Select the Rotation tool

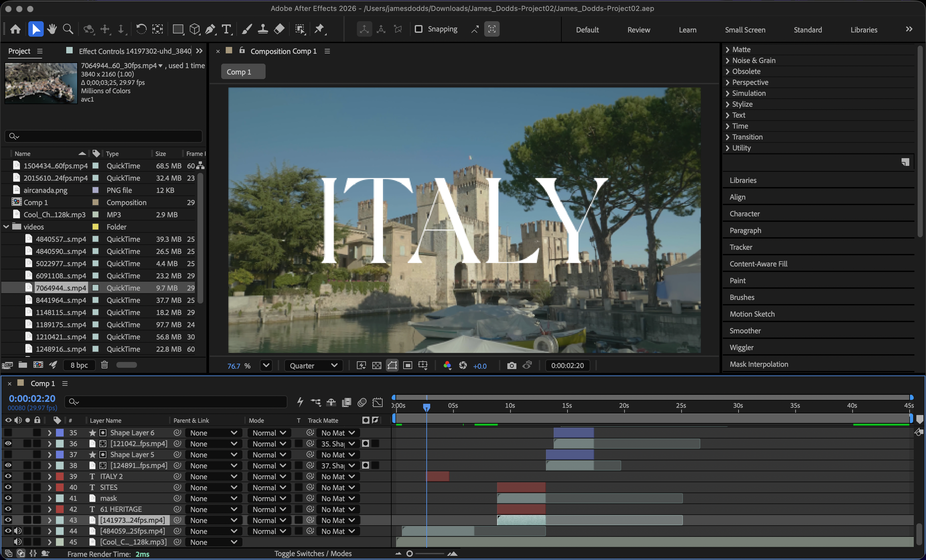coord(141,29)
